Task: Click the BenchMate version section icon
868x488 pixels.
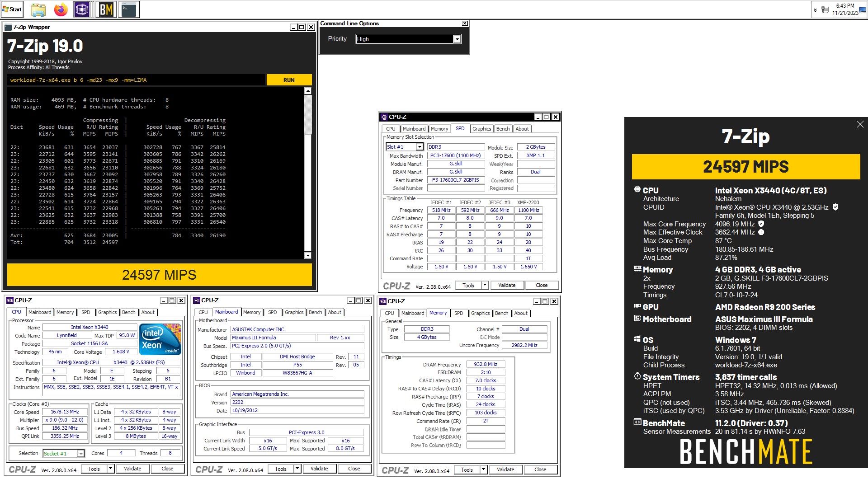Action: [637, 422]
